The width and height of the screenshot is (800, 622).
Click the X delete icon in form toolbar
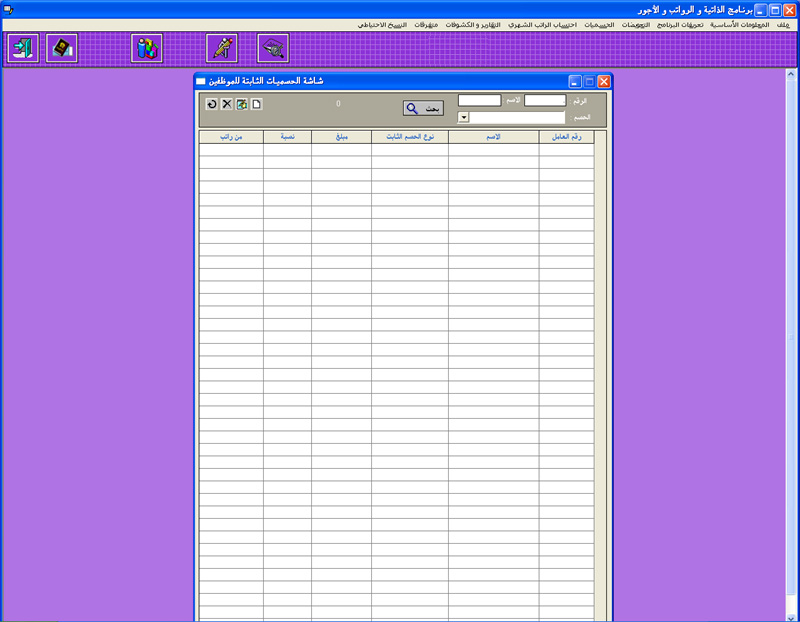(x=227, y=104)
